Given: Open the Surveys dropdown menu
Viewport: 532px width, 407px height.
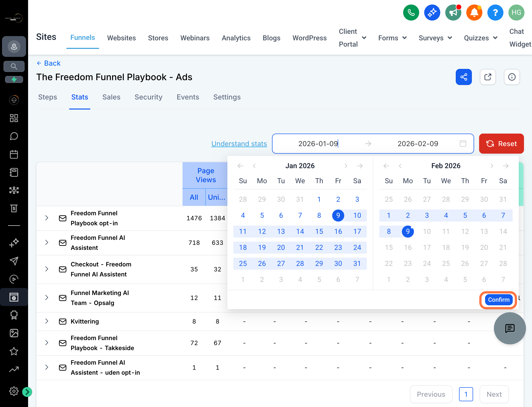Looking at the screenshot, I should [435, 38].
